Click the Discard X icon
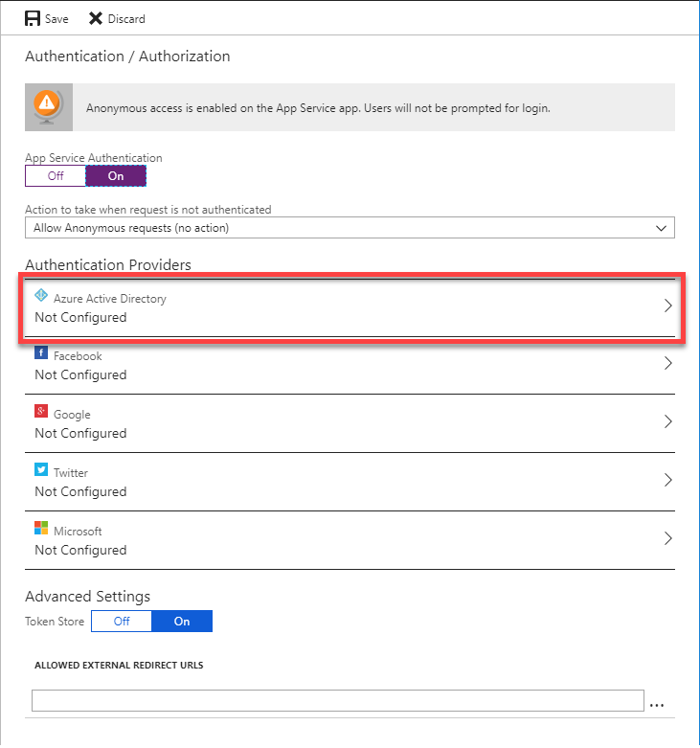700x748 pixels. coord(96,18)
